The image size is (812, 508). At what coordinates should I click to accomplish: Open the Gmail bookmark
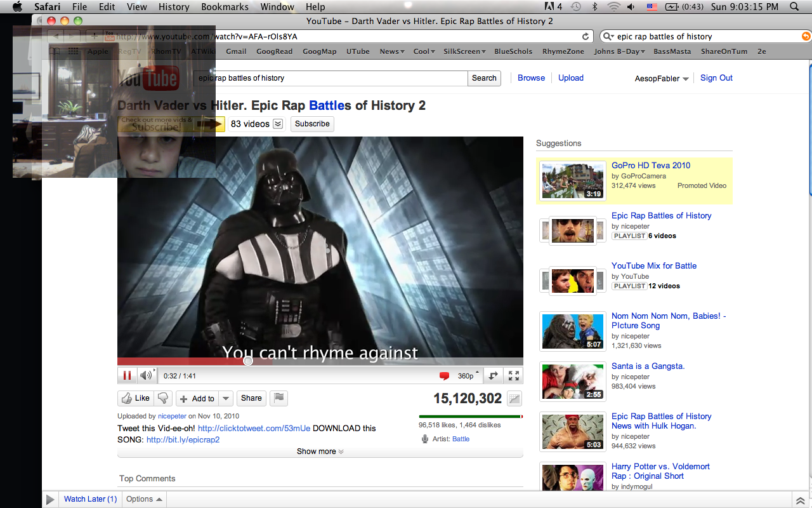[x=236, y=51]
